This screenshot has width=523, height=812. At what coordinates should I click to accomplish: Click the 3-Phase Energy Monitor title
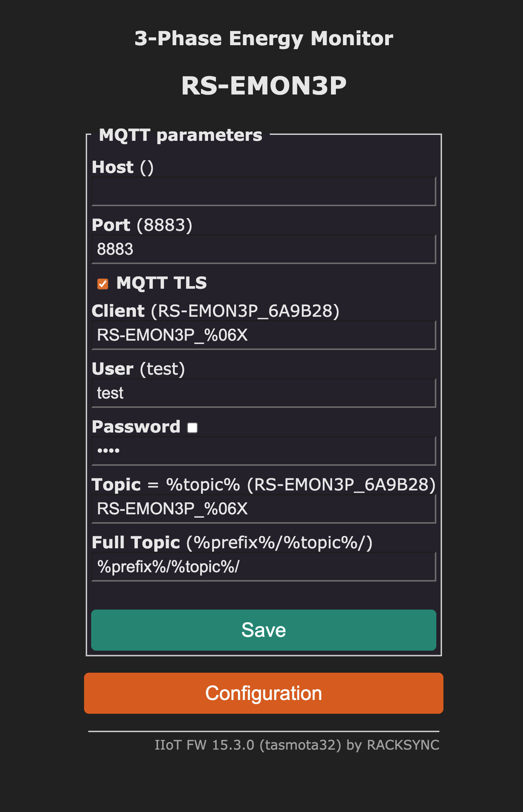[263, 38]
